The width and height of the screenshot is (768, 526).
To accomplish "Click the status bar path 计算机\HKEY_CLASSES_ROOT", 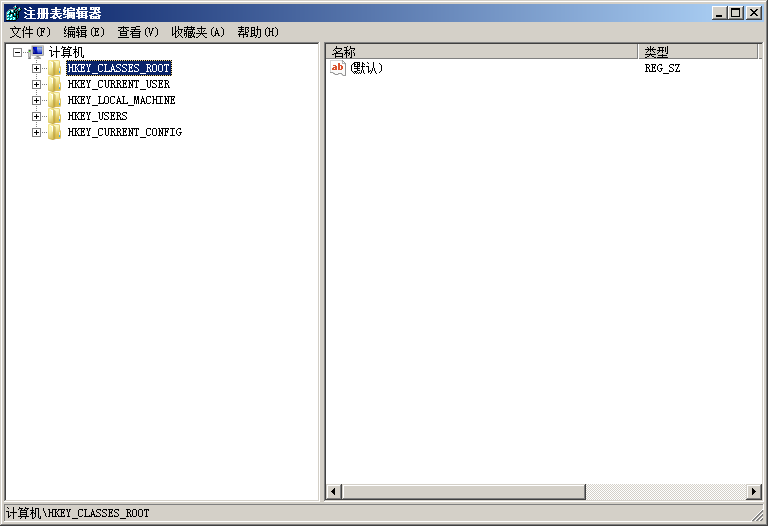I will (x=78, y=513).
